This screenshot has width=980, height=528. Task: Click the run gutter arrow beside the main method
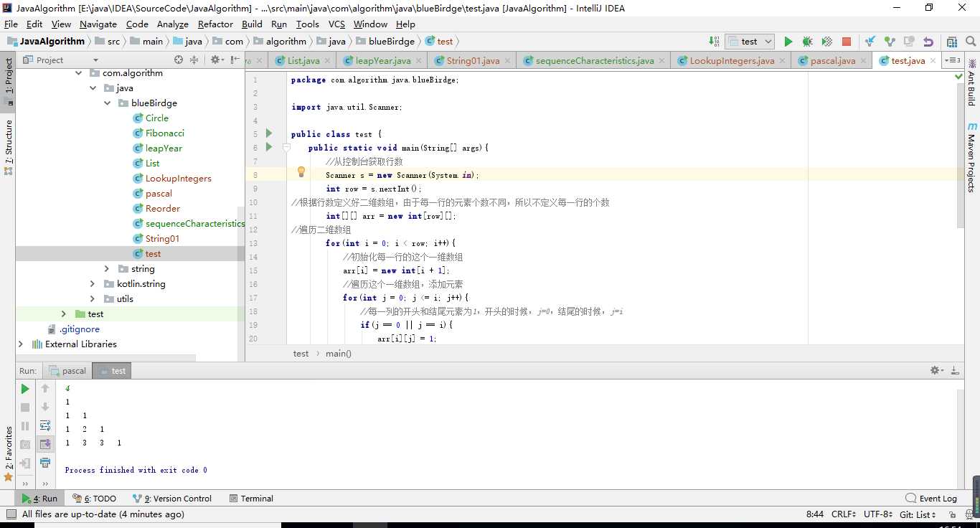(x=269, y=147)
